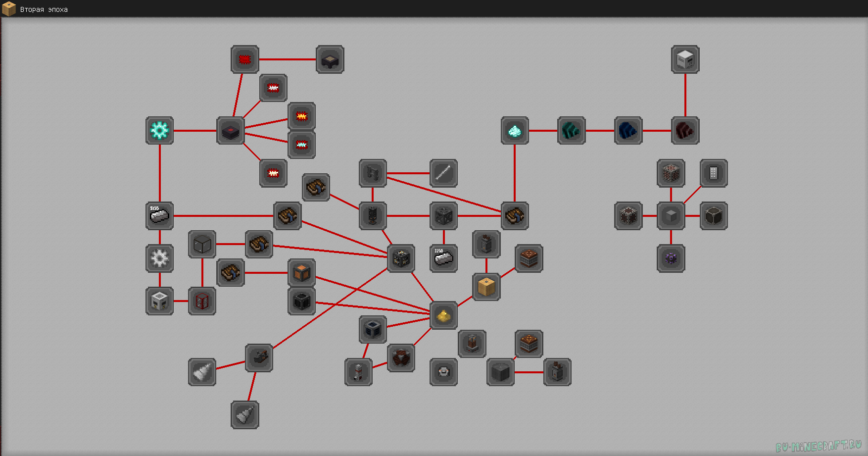Open the metal rod quest node
Screen dimensions: 868x456
[x=443, y=173]
